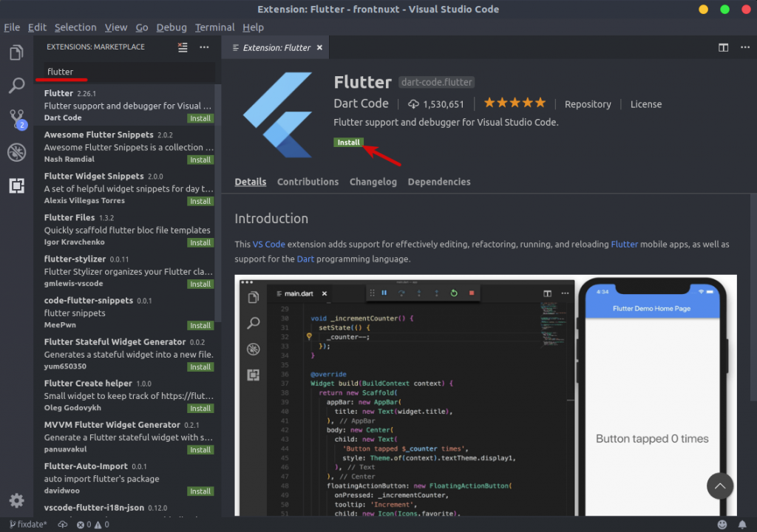Open the Explorer icon in activity bar
The width and height of the screenshot is (757, 532).
[16, 52]
